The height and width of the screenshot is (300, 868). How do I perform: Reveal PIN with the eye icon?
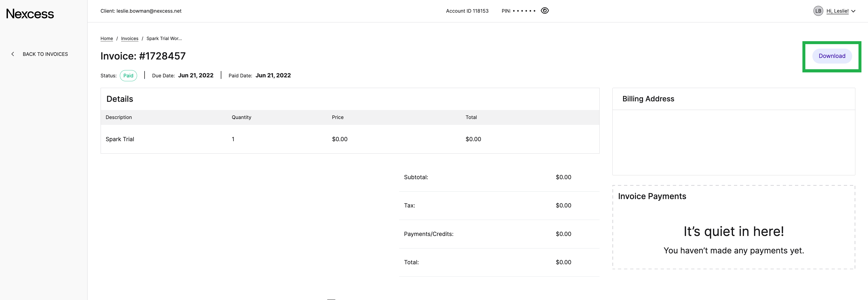(545, 11)
